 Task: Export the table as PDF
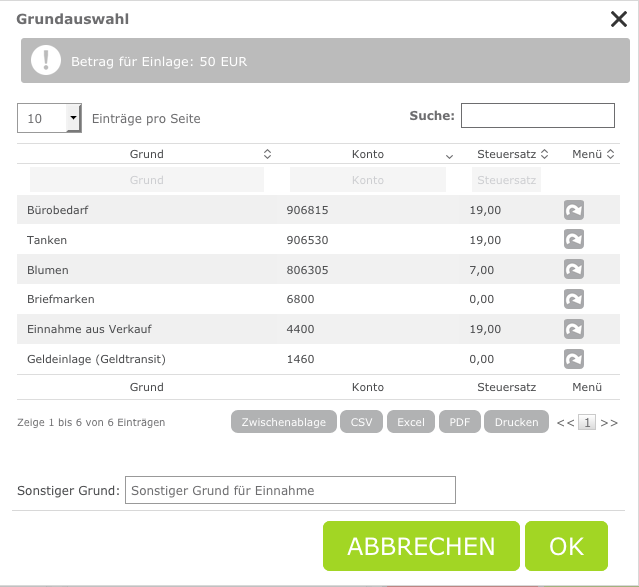(x=459, y=422)
